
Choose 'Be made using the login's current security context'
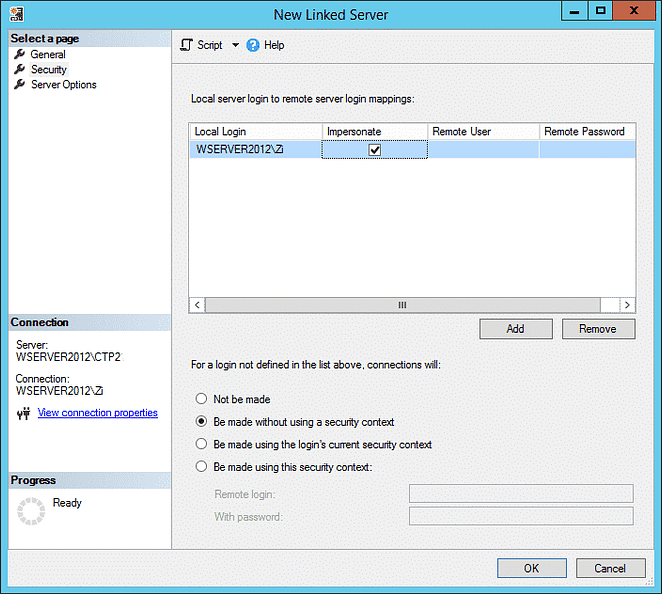(201, 444)
